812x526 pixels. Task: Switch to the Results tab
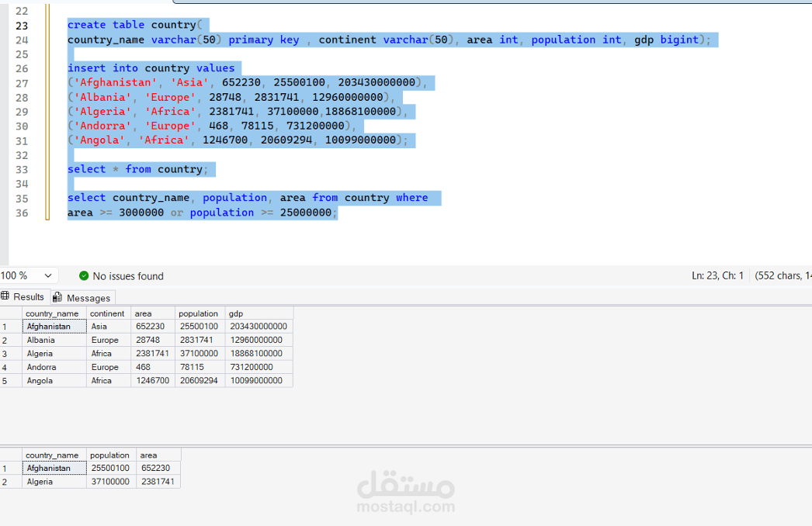(26, 296)
